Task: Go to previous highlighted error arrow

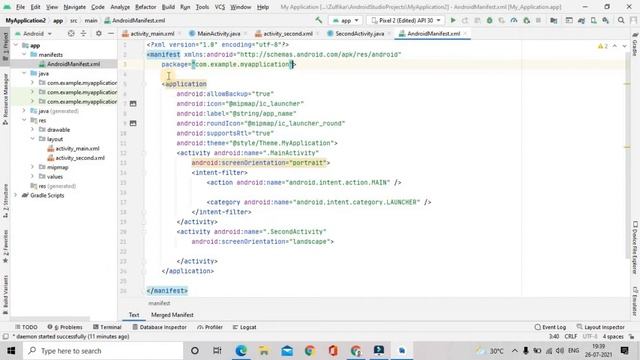Action: tap(615, 46)
